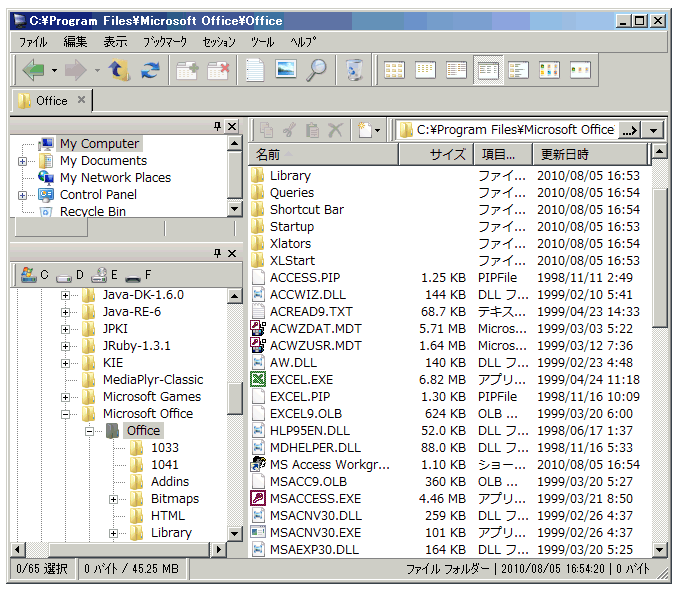Screen dimensions: 677x589
Task: Collapse the Office folder node
Action: pyautogui.click(x=89, y=431)
